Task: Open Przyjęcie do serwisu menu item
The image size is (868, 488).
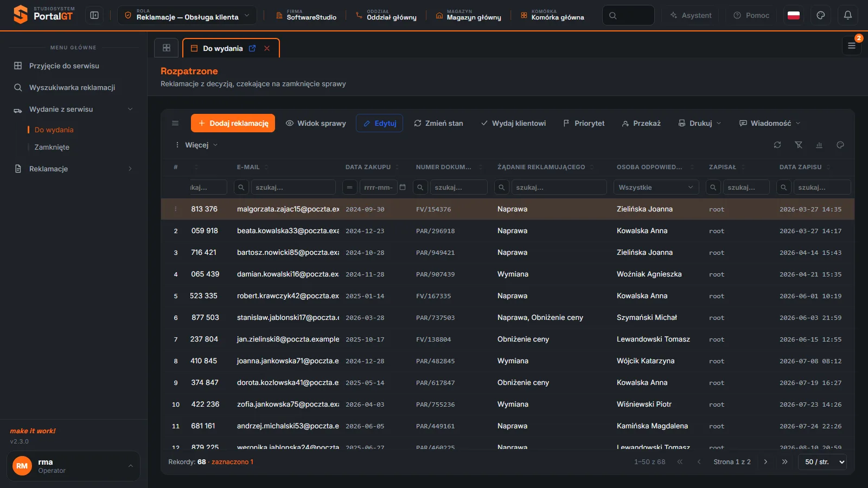Action: (73, 66)
